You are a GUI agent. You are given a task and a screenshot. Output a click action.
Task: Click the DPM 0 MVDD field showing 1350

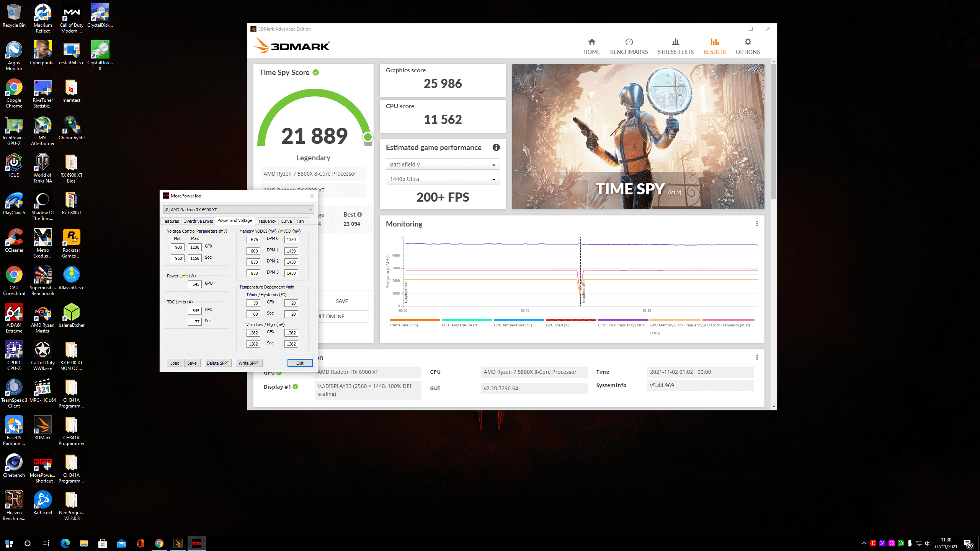pyautogui.click(x=291, y=240)
